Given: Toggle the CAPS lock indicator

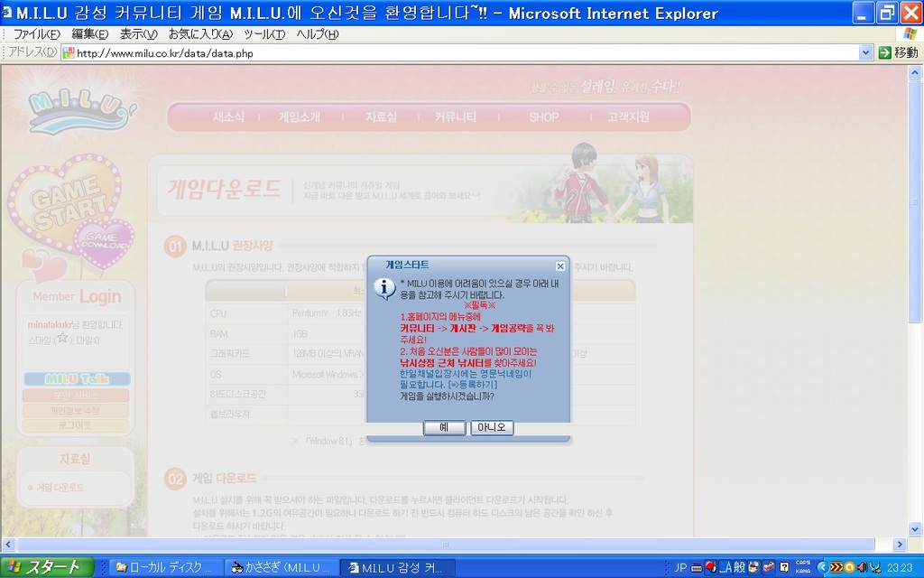Looking at the screenshot, I should (x=803, y=564).
